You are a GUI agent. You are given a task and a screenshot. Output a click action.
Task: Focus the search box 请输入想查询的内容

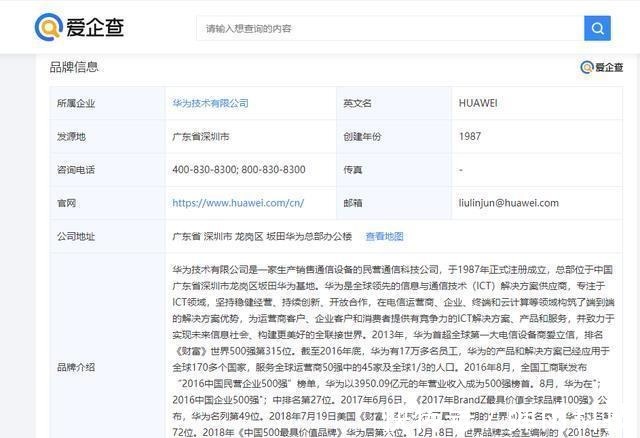click(390, 28)
